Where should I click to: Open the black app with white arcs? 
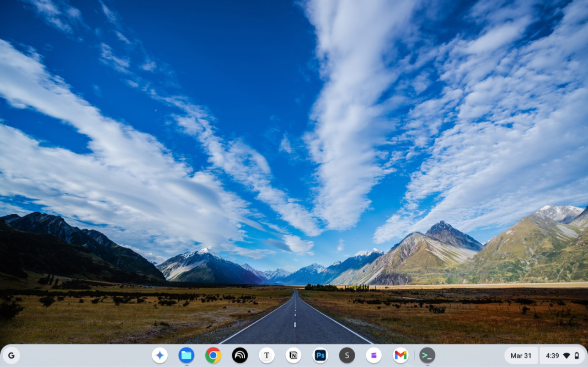[x=240, y=355]
